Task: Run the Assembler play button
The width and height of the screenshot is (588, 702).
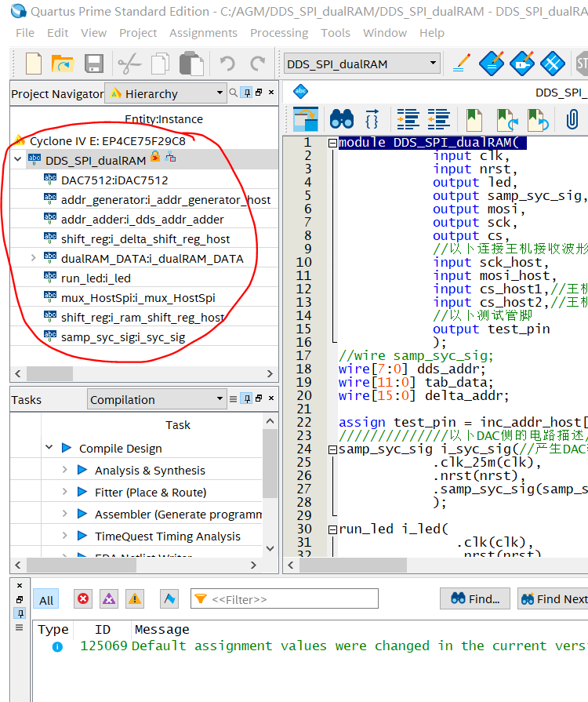Action: pyautogui.click(x=82, y=514)
